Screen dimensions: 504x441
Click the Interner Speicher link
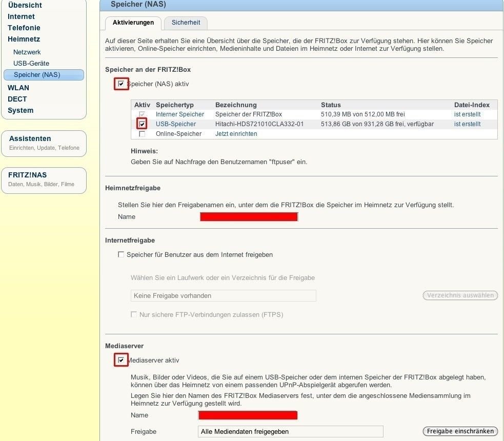click(x=180, y=114)
